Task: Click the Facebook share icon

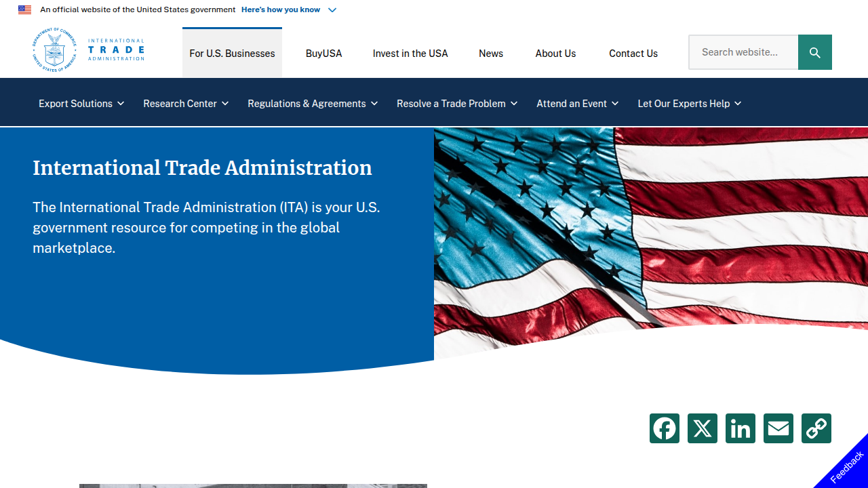Action: click(x=665, y=428)
